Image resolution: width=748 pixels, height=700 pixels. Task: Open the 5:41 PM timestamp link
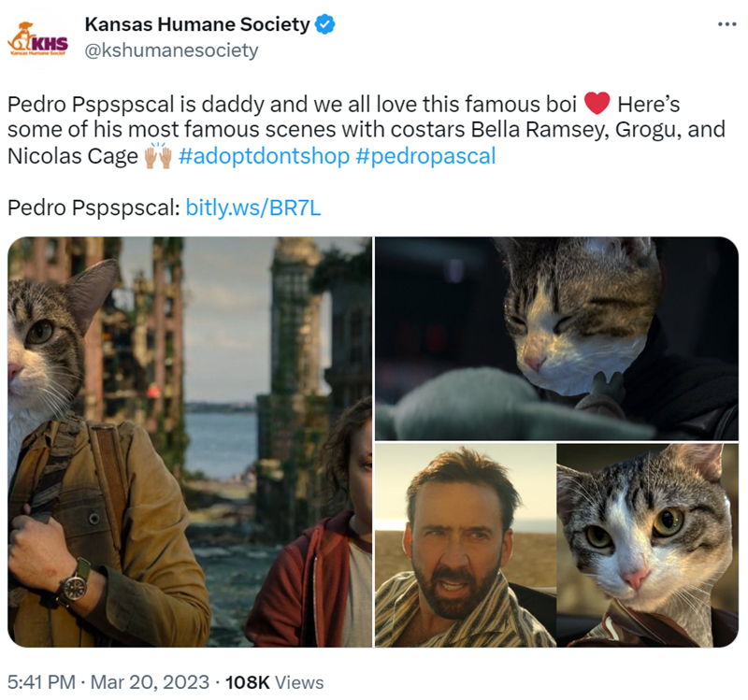tap(36, 682)
